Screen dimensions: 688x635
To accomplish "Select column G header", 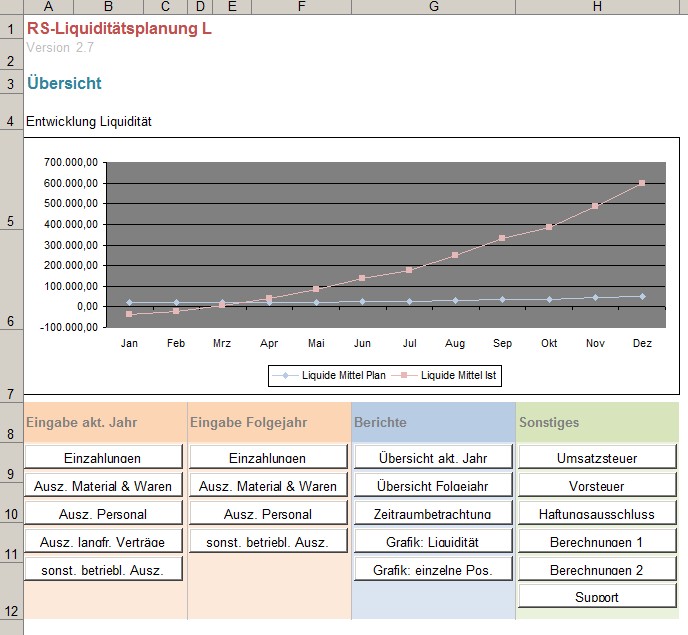I will pyautogui.click(x=433, y=7).
